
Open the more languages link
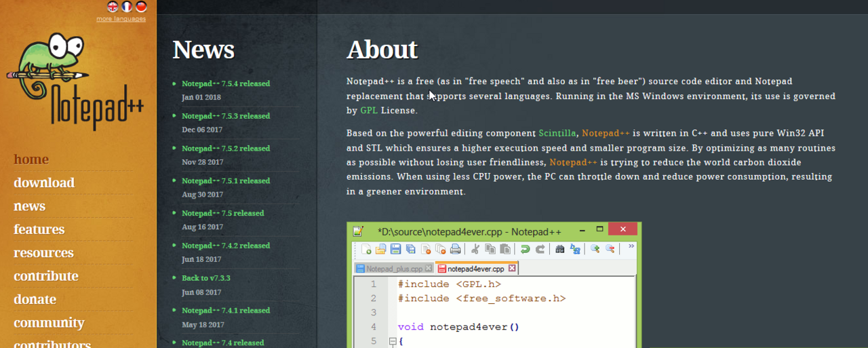tap(121, 19)
